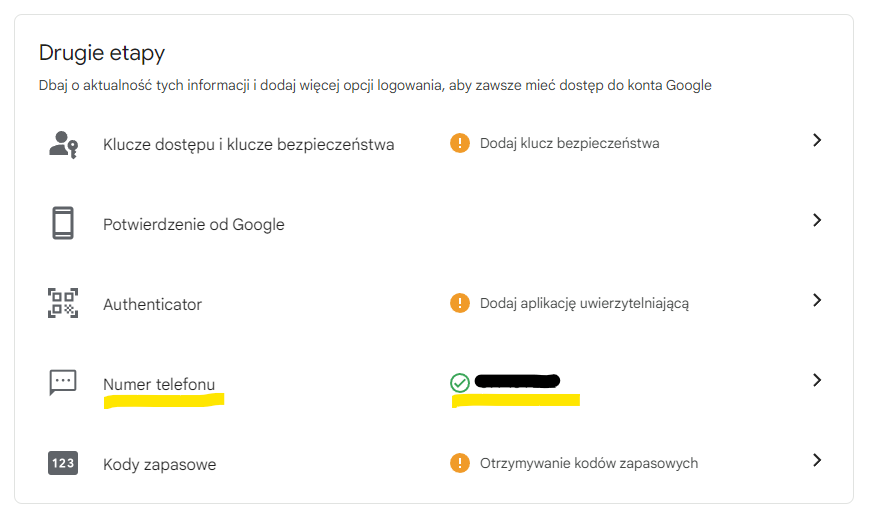This screenshot has width=874, height=513.
Task: Click the passkeys and security keys icon
Action: (x=63, y=144)
